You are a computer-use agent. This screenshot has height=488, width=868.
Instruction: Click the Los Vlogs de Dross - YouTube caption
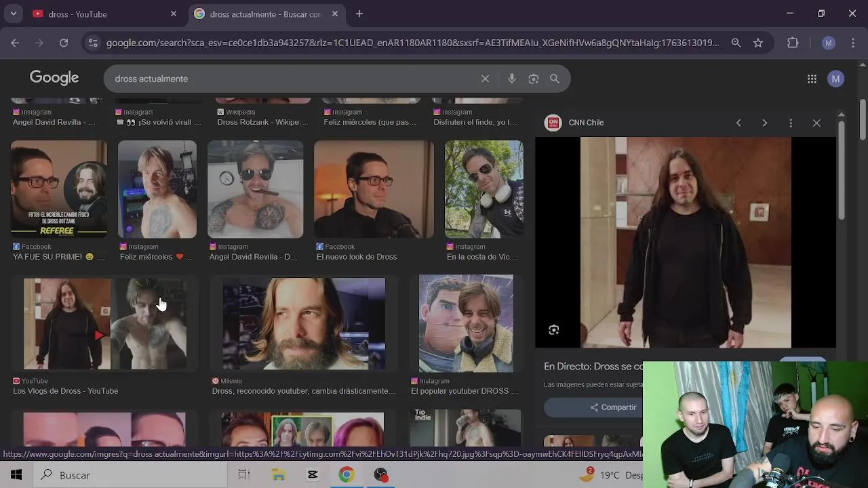[66, 391]
